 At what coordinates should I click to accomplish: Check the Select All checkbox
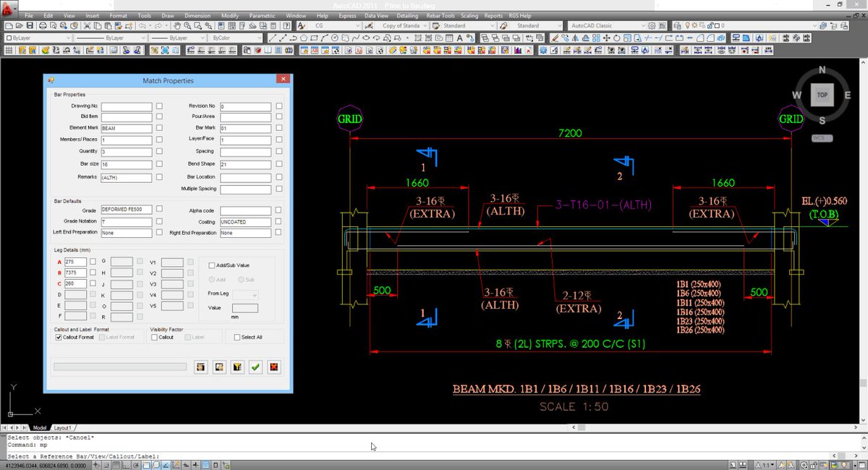click(x=237, y=337)
